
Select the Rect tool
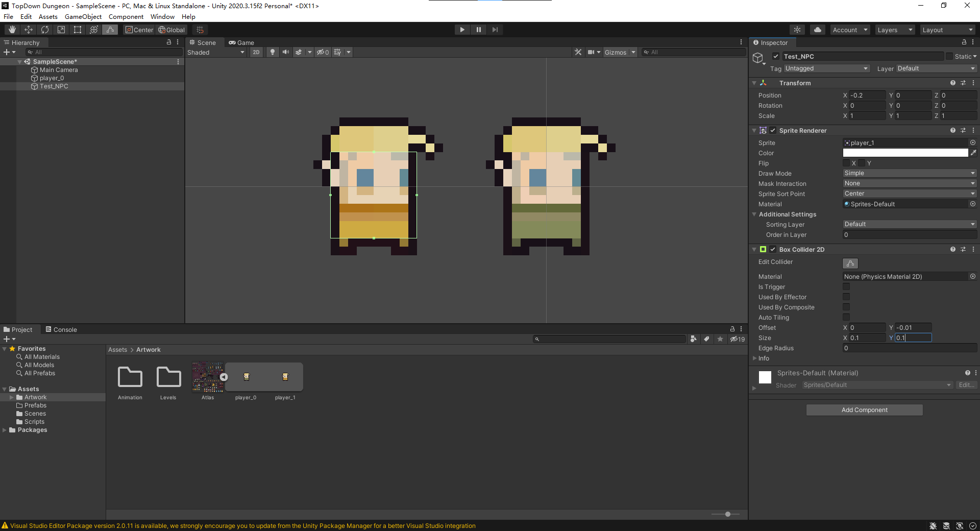(x=78, y=30)
